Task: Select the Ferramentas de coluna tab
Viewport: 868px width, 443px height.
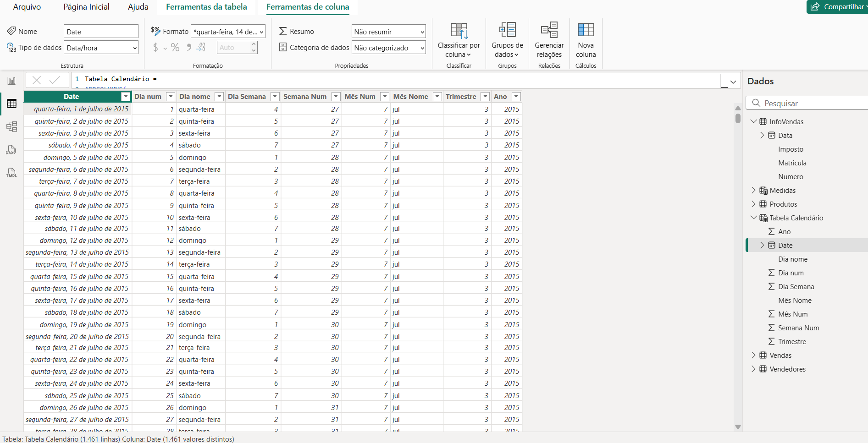Action: [x=308, y=7]
